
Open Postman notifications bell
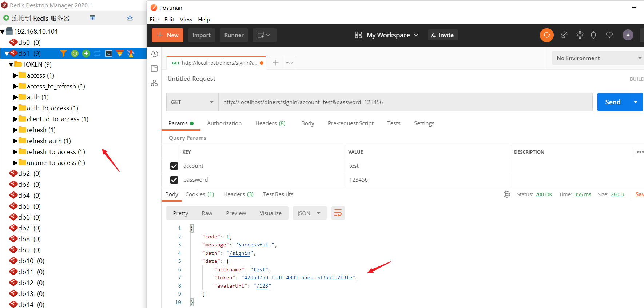coord(593,35)
